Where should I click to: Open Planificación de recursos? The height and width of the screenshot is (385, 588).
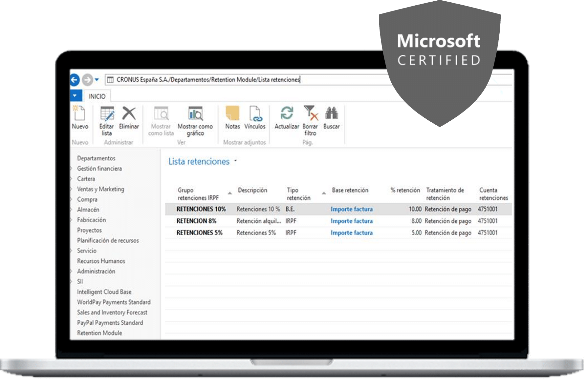tap(108, 240)
